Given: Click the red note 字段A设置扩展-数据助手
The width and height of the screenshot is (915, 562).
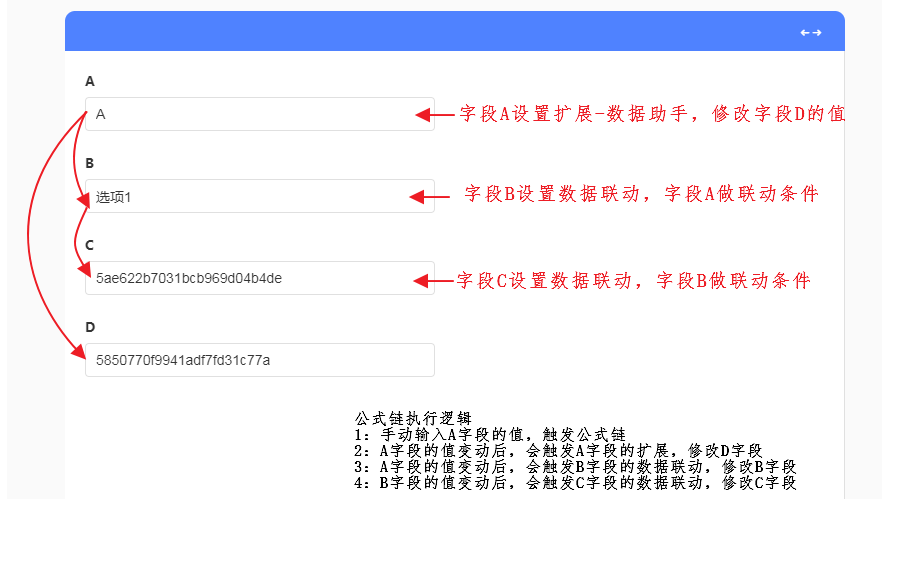Looking at the screenshot, I should pyautogui.click(x=652, y=114).
